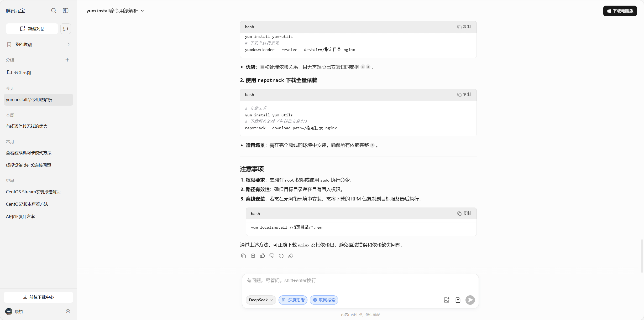Click the thumbs down icon

pos(272,256)
